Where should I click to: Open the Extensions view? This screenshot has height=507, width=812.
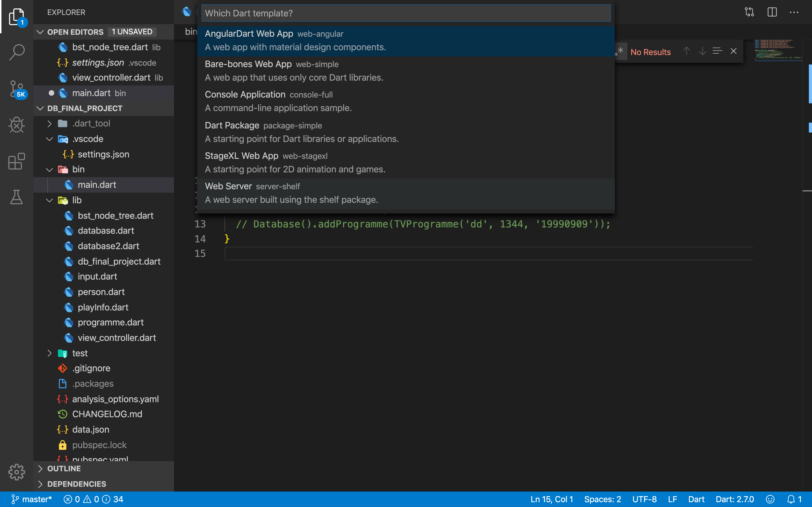click(16, 161)
